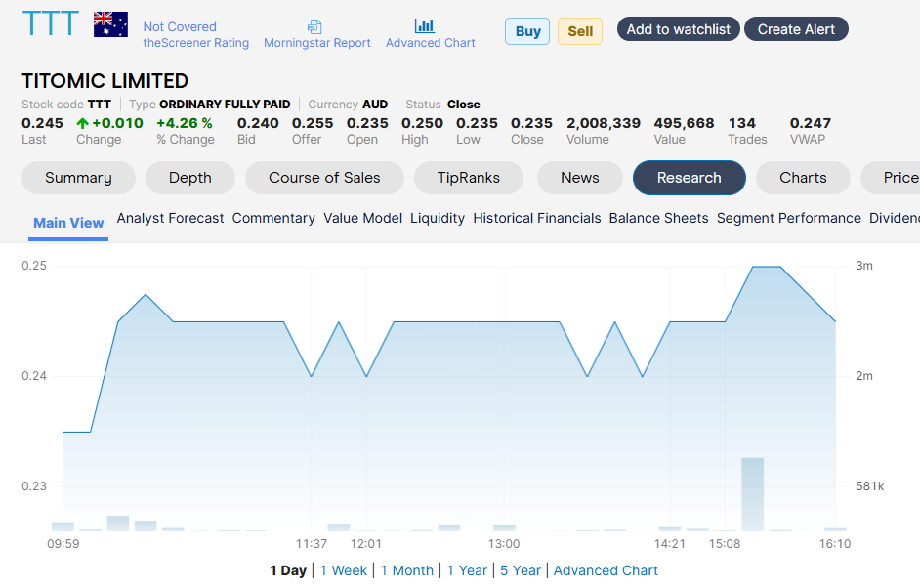Open the Advanced Chart bar-chart icon
Image resolution: width=920 pixels, height=588 pixels.
424,25
